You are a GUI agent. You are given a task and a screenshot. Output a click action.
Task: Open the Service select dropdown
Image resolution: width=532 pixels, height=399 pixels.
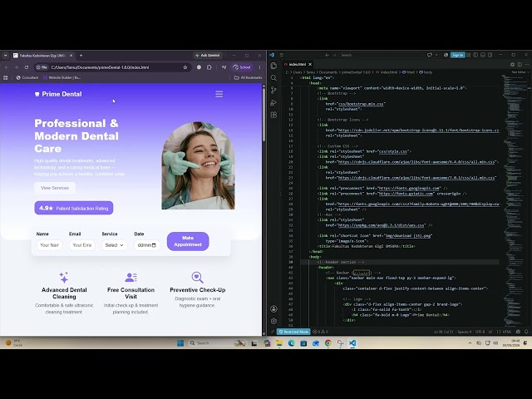(x=114, y=245)
